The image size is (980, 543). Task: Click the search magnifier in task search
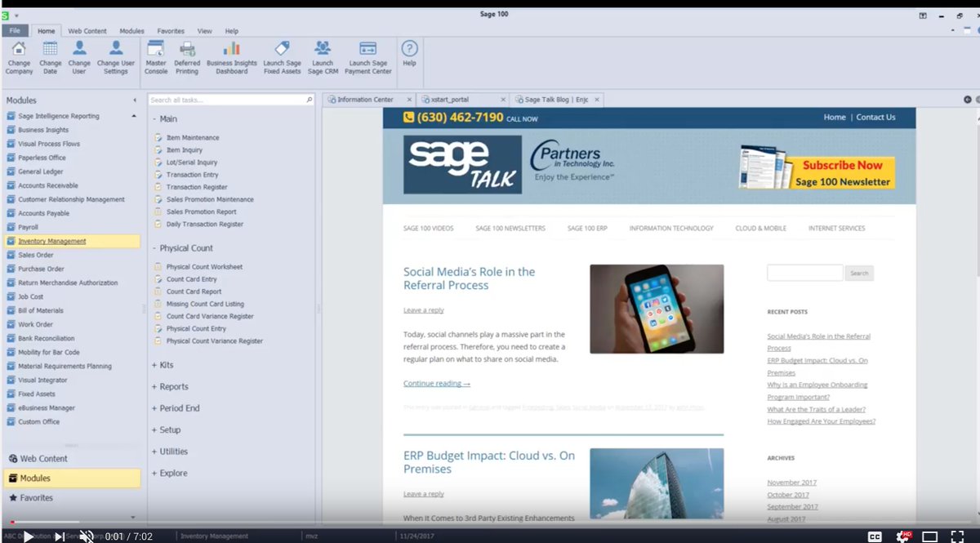coord(309,100)
